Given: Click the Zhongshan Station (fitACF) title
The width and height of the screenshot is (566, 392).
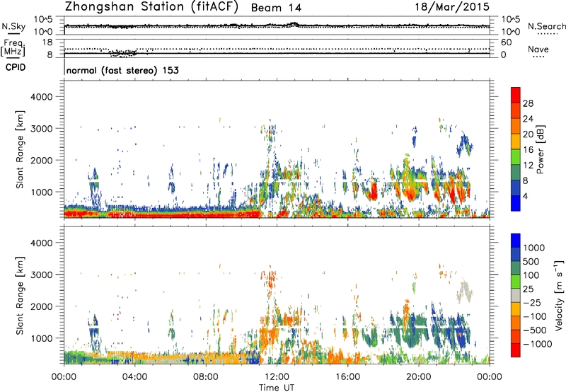Looking at the screenshot, I should 154,8.
